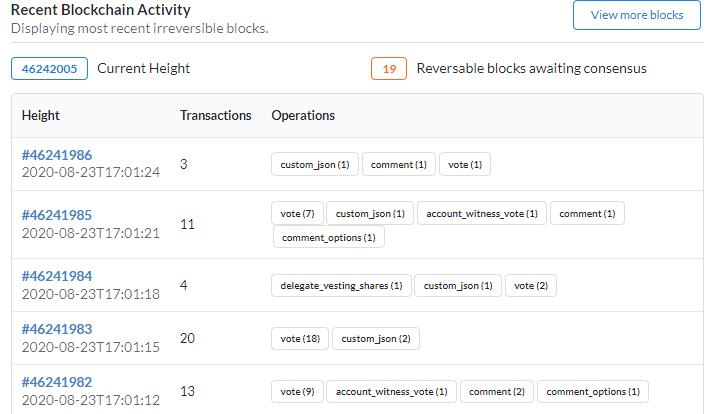
Task: Select the vote (18) operation tag
Action: (x=300, y=339)
